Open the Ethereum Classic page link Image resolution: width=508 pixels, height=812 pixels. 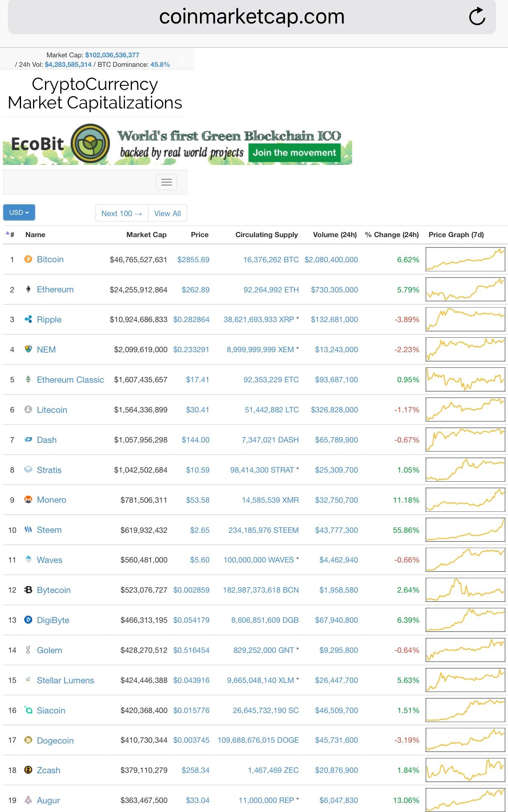71,380
